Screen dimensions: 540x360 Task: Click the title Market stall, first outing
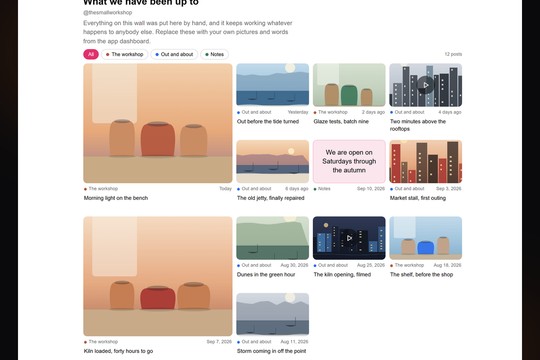418,198
